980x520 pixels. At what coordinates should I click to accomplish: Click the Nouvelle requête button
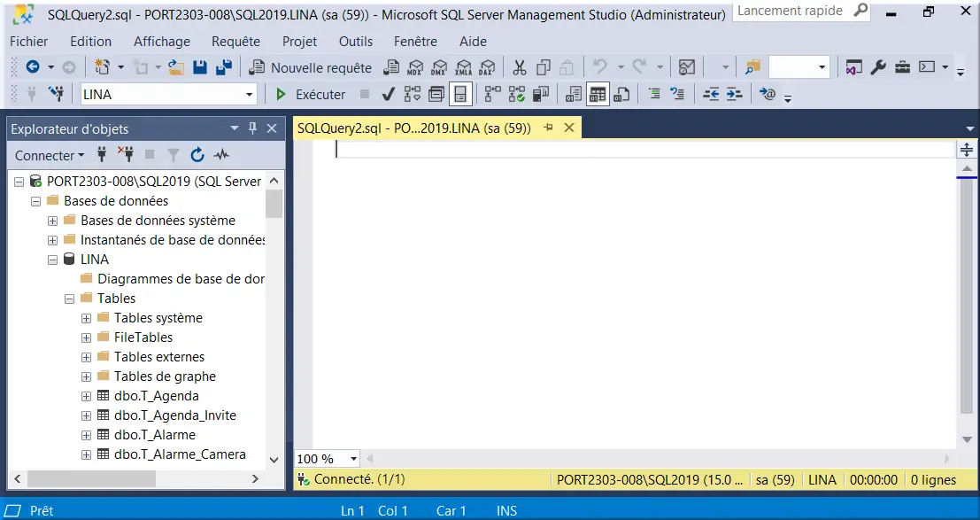tap(310, 67)
